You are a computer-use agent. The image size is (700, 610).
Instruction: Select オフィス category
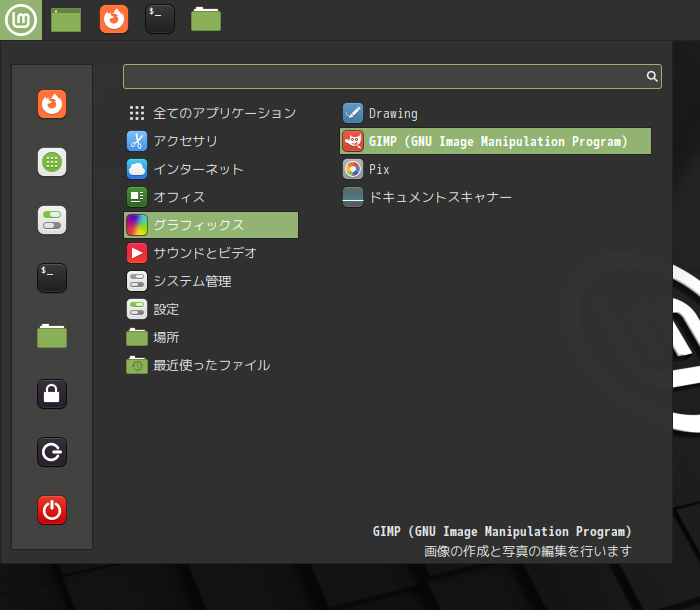tap(211, 197)
